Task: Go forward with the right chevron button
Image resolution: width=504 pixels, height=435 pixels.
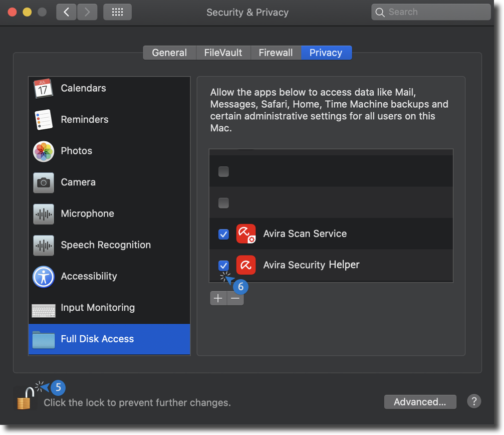Action: click(x=87, y=12)
